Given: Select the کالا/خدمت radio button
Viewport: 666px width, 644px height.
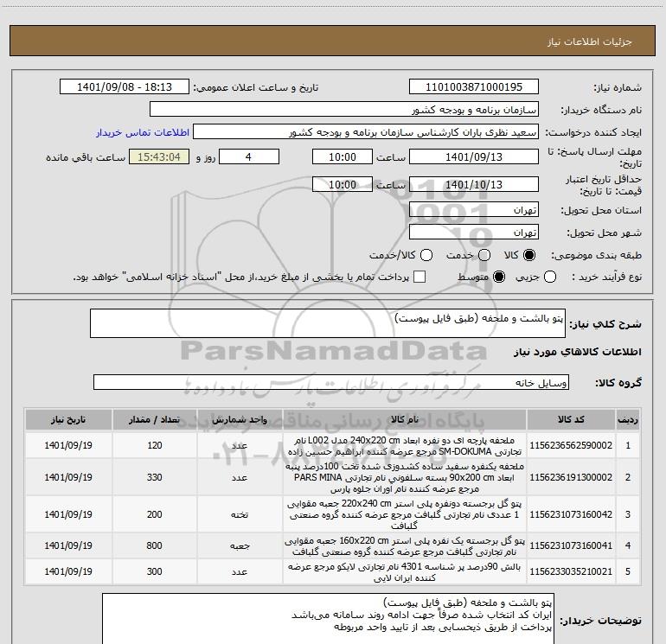Looking at the screenshot, I should [426, 255].
